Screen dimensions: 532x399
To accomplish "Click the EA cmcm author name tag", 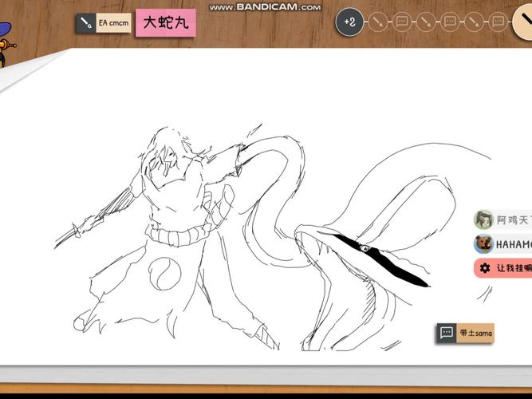I will [113, 23].
